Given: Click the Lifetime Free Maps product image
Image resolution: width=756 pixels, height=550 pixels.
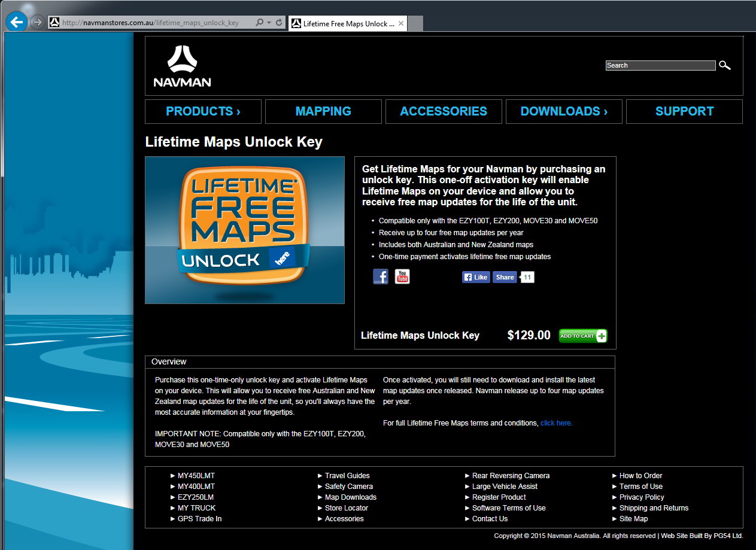Looking at the screenshot, I should click(x=245, y=230).
